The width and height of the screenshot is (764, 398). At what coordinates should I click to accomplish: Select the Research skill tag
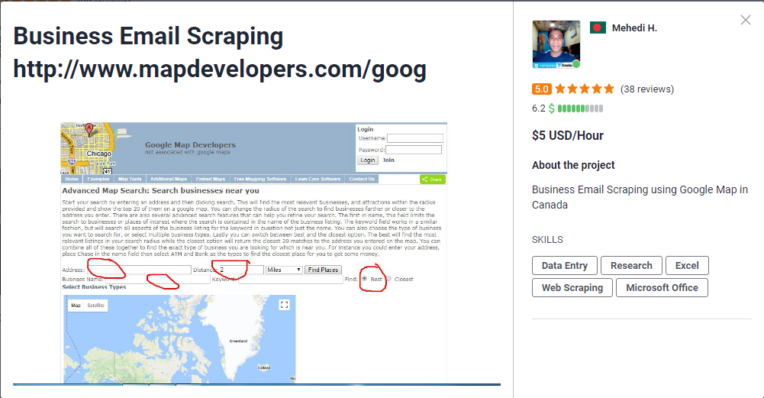click(631, 265)
